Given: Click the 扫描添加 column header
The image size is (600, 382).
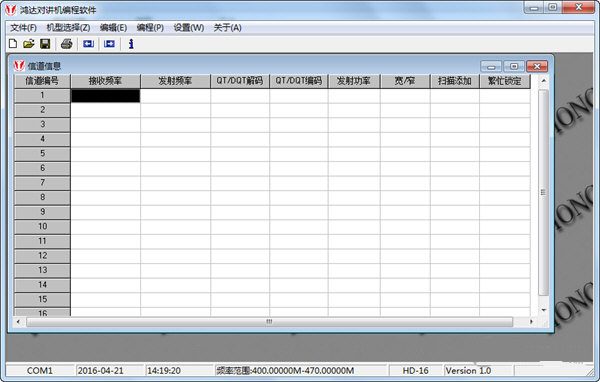Looking at the screenshot, I should [455, 81].
